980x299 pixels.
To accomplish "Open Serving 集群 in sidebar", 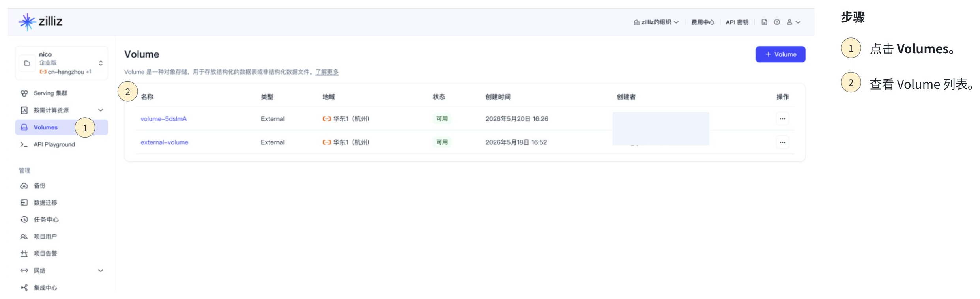I will (x=50, y=93).
